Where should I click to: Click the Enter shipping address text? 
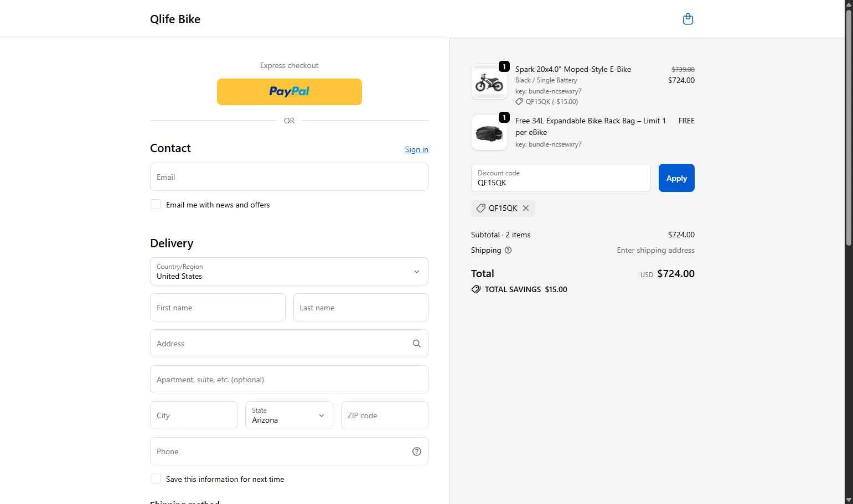(655, 250)
